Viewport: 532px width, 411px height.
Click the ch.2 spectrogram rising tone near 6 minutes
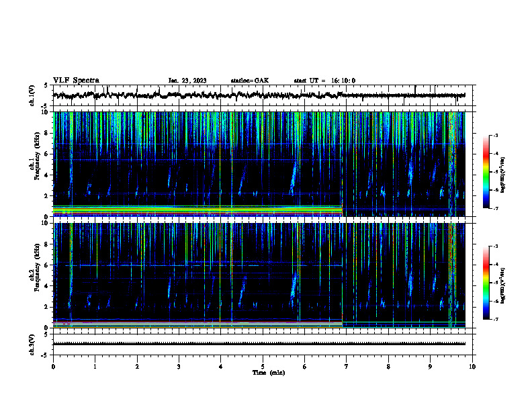pos(293,288)
